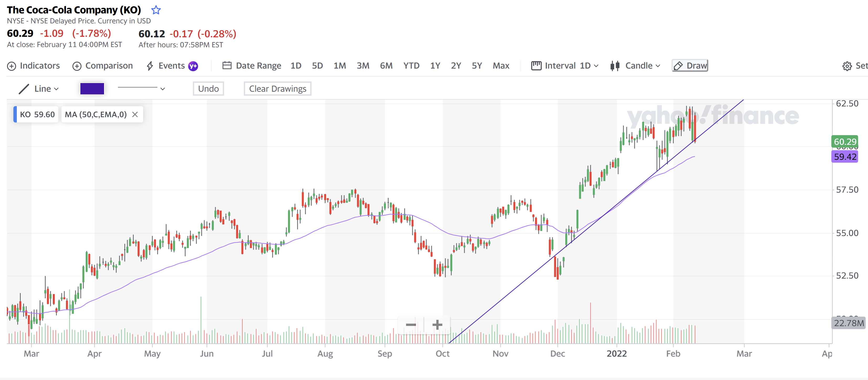Image resolution: width=868 pixels, height=380 pixels.
Task: Select the 3M date range
Action: pyautogui.click(x=363, y=66)
